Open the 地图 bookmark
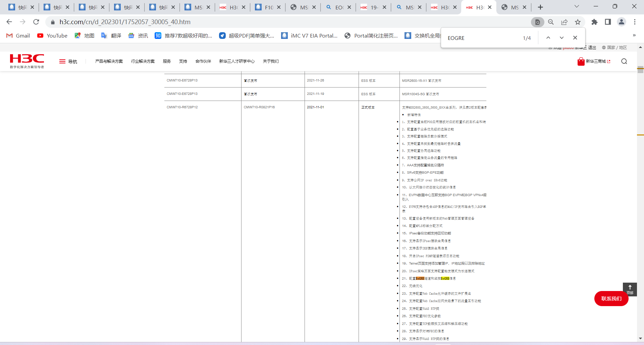 (x=85, y=36)
